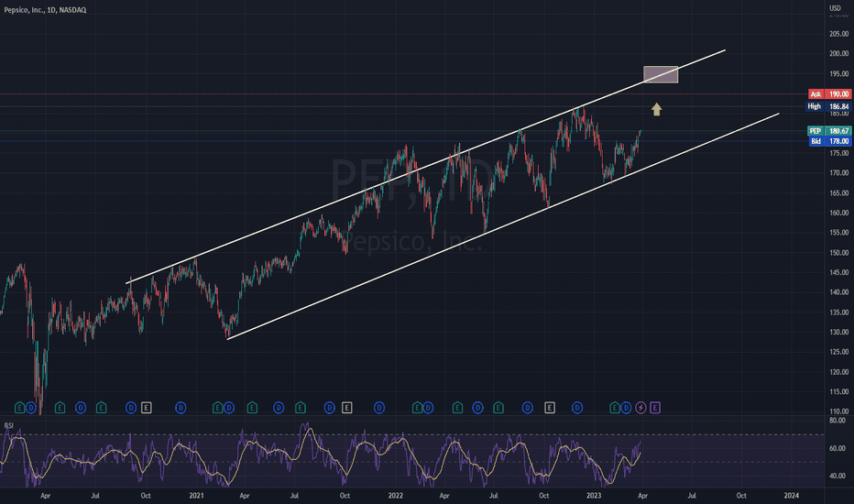The image size is (854, 504).
Task: Click the USD currency label
Action: tap(835, 7)
